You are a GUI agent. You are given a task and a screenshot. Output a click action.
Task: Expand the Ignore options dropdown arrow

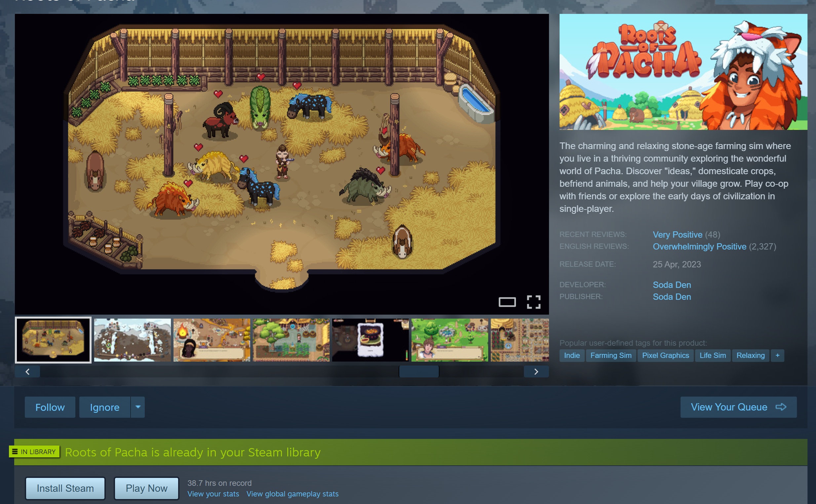(138, 407)
